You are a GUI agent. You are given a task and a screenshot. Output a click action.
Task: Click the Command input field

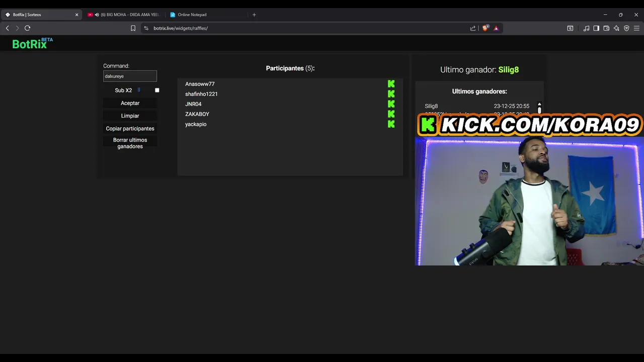click(130, 76)
